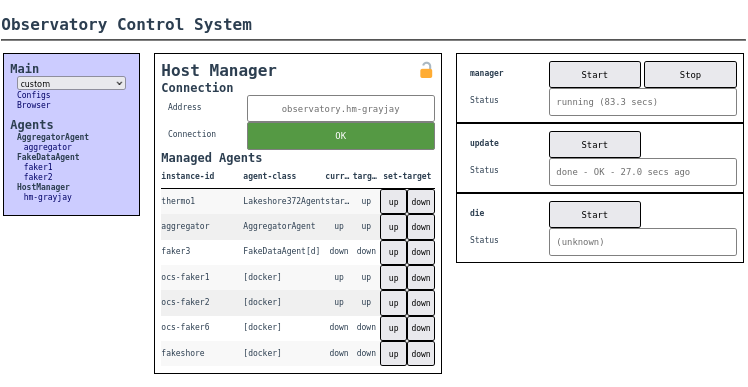
Task: Click the Address field observatory.hm-grayjay
Action: click(341, 109)
